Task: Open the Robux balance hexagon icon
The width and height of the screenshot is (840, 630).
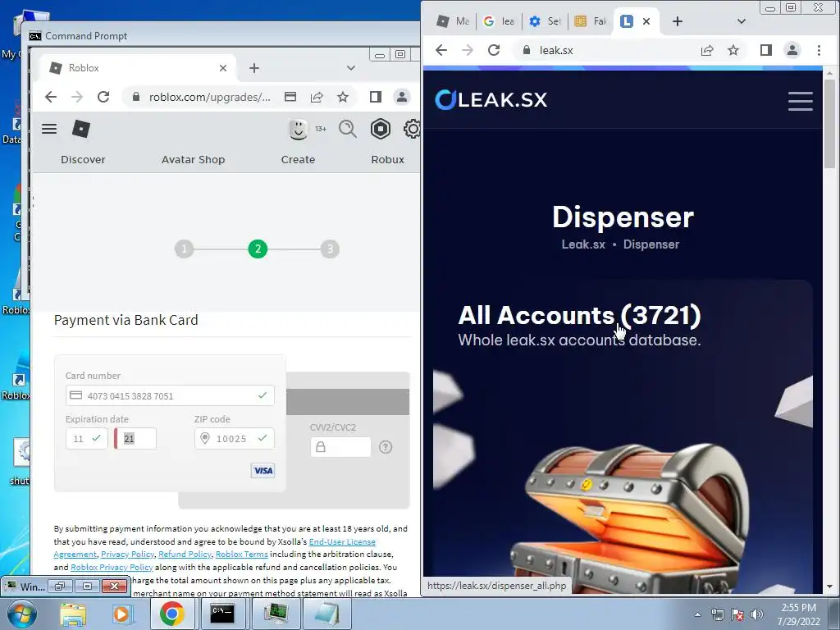Action: (x=381, y=129)
